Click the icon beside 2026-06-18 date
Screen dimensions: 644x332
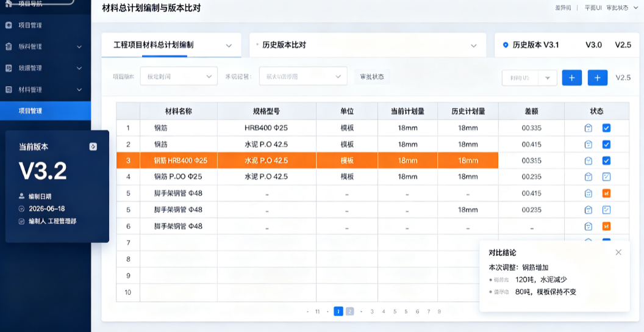(x=22, y=209)
